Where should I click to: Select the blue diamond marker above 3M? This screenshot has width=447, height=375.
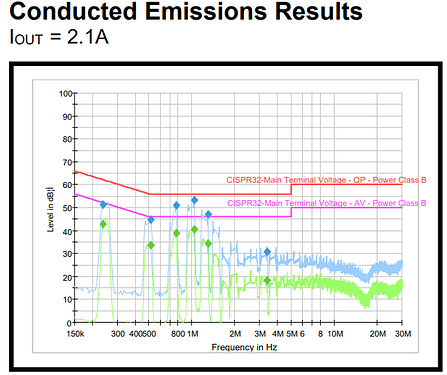(267, 252)
